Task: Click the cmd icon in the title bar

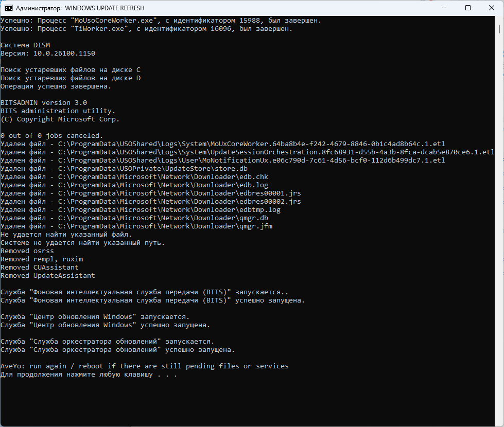Action: [9, 8]
